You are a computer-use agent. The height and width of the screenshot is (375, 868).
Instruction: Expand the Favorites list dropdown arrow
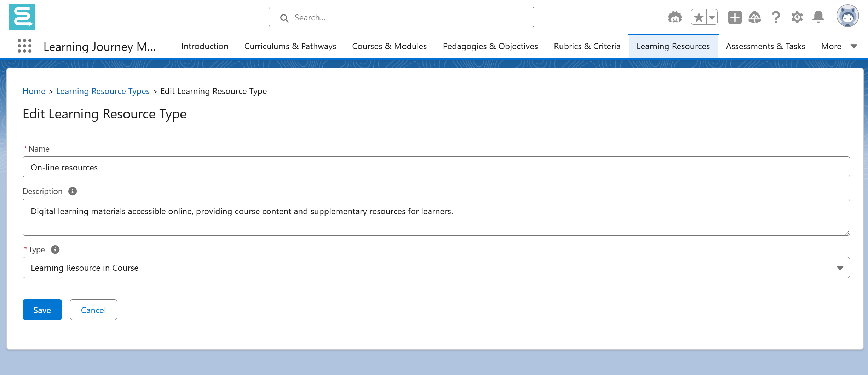click(x=712, y=17)
